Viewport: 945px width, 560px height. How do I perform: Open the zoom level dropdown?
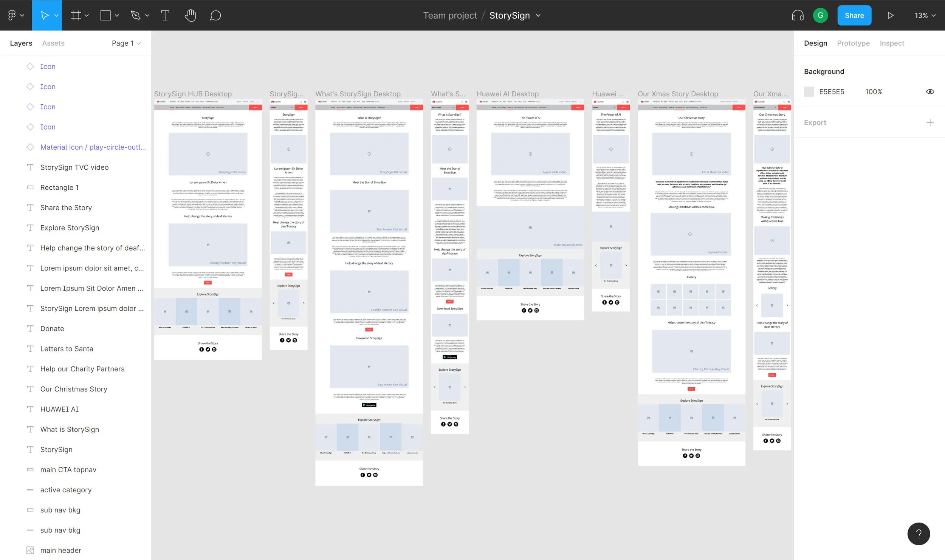[x=925, y=15]
